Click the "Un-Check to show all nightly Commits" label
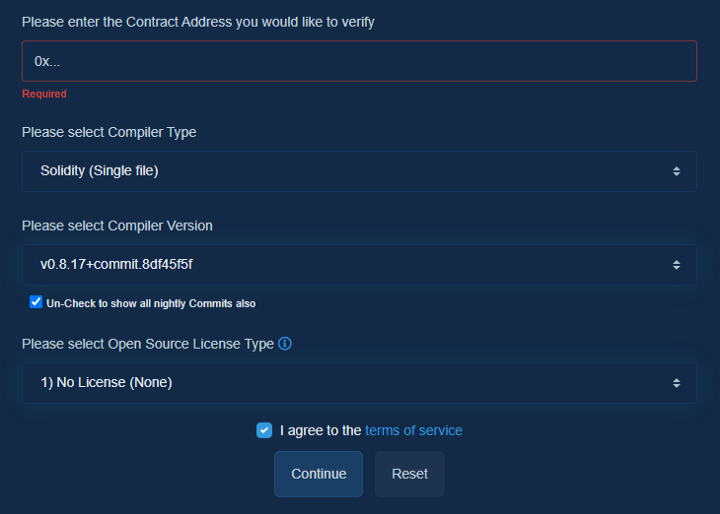 (x=150, y=303)
